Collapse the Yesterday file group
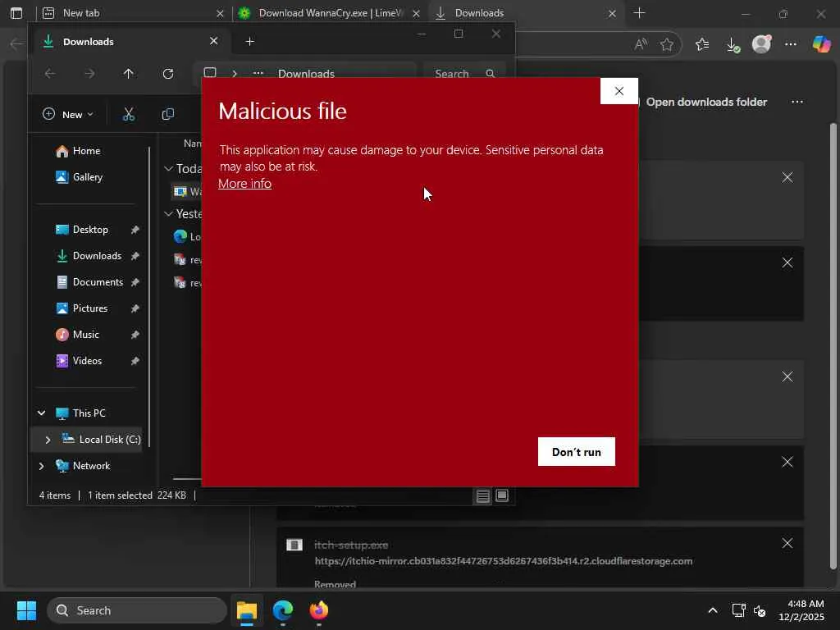 pos(168,214)
